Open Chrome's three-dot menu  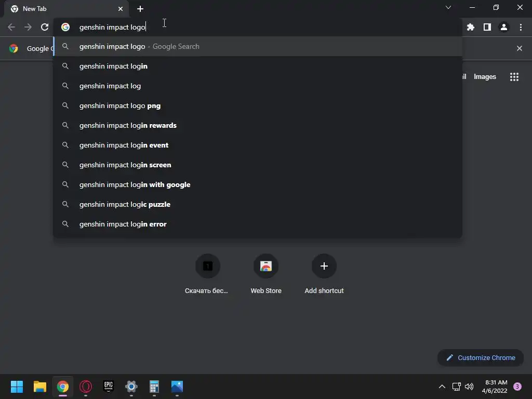521,27
